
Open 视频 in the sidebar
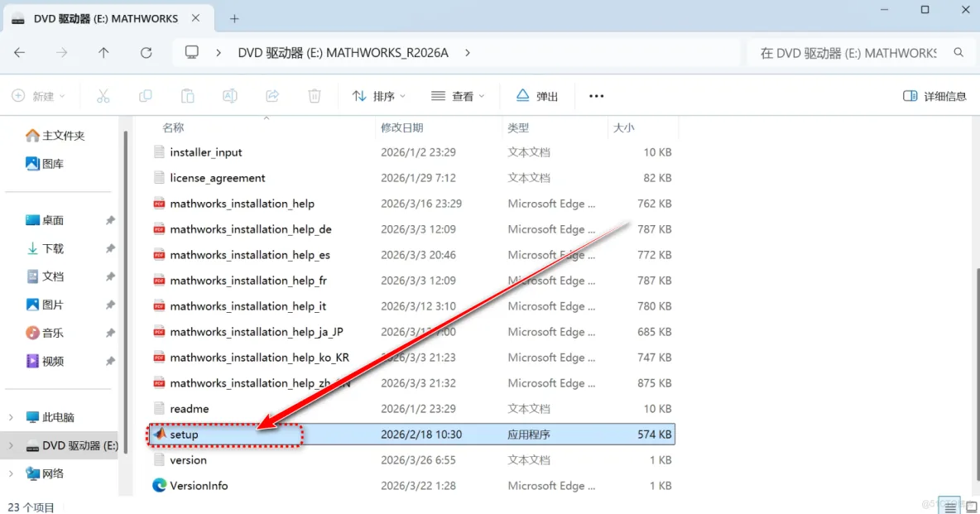tap(45, 361)
